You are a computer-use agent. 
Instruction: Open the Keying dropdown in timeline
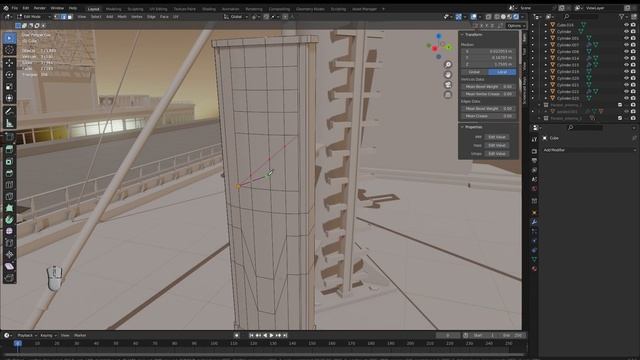click(x=48, y=335)
